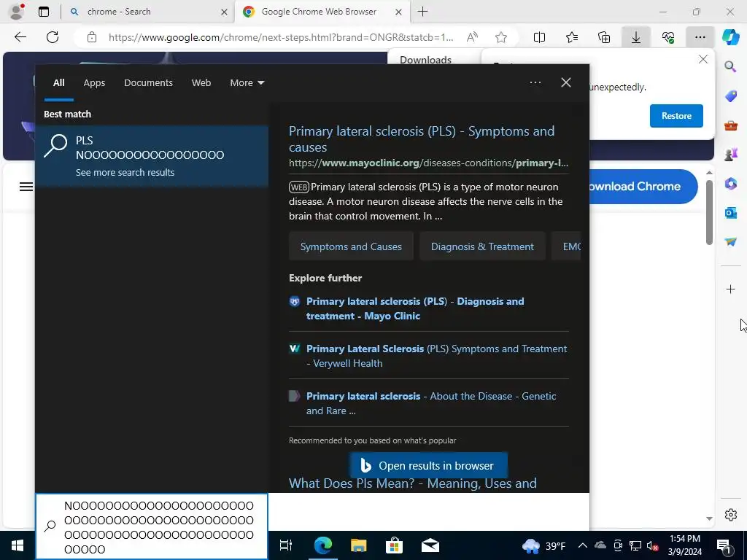Open the sidebar Outlook icon
Screen dimensions: 747x560
point(731,212)
